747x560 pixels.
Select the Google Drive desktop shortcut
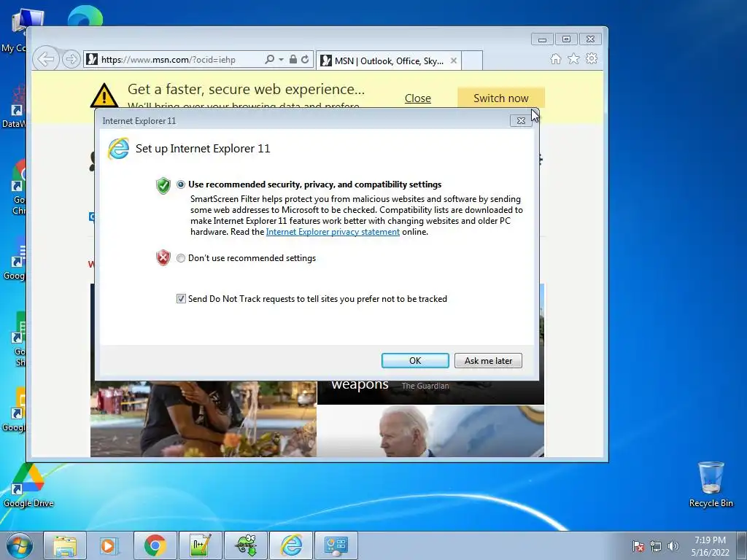(x=28, y=485)
